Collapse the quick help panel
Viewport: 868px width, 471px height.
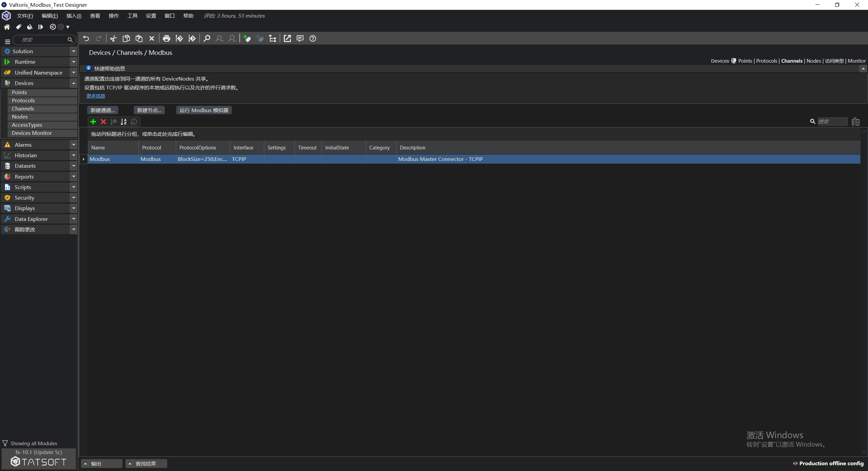tap(863, 69)
